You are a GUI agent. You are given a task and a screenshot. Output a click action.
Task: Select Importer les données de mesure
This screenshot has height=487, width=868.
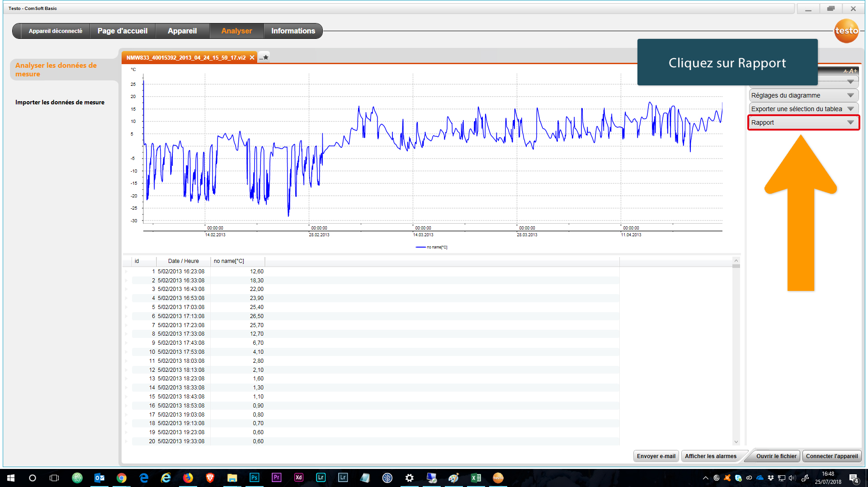(60, 103)
